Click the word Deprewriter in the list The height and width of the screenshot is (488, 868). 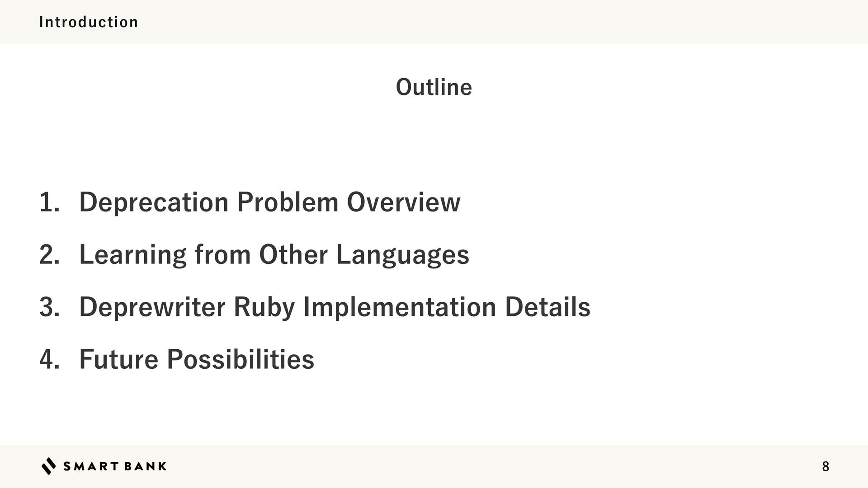tap(152, 307)
